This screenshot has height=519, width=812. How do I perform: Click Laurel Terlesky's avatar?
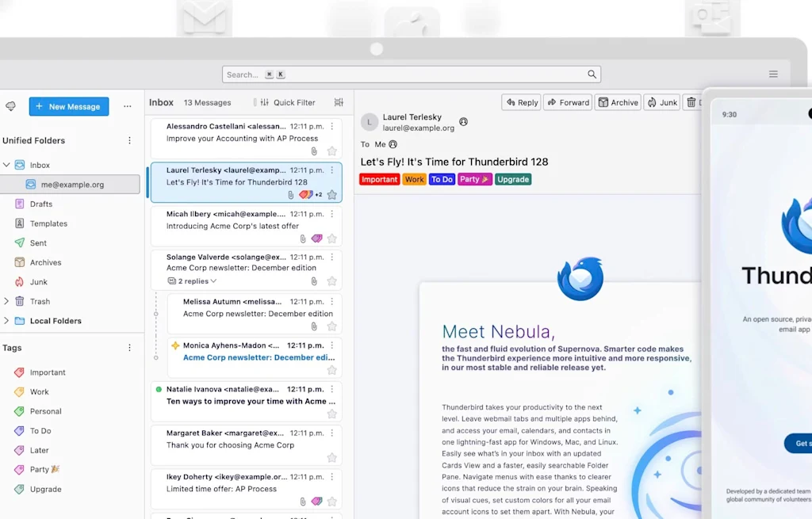[370, 122]
